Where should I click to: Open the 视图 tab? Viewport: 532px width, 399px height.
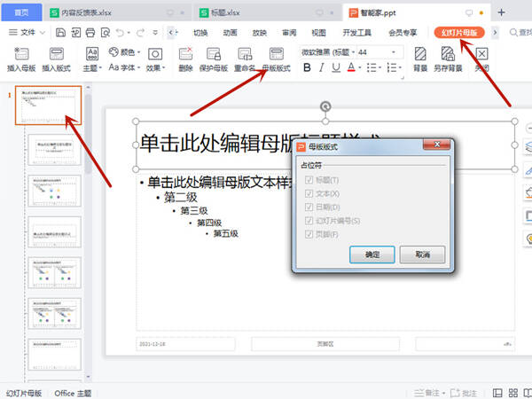pyautogui.click(x=318, y=33)
